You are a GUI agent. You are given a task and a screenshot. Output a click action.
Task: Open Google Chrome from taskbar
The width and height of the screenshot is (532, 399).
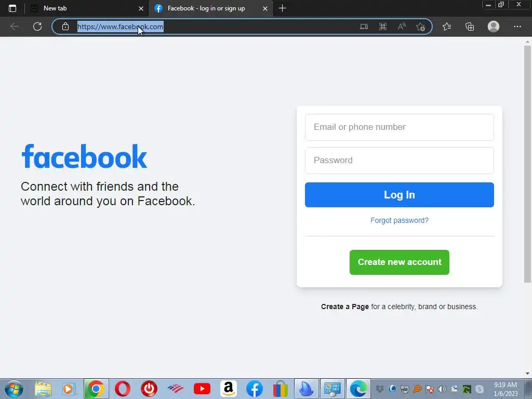96,389
